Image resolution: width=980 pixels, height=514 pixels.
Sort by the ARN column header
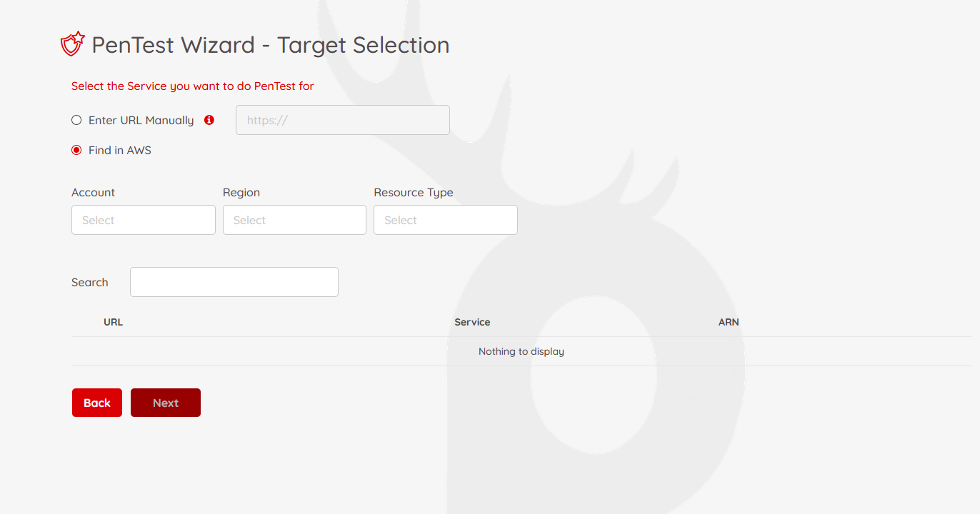pyautogui.click(x=729, y=322)
